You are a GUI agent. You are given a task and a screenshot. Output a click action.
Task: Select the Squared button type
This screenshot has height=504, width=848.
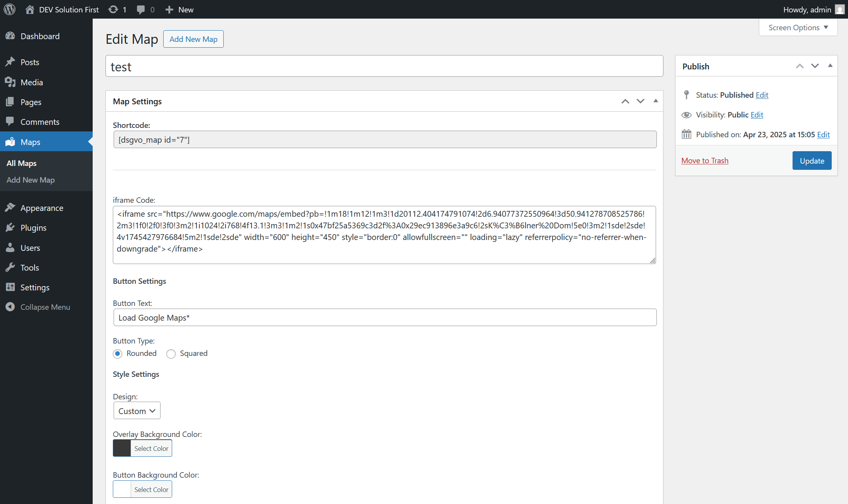tap(171, 354)
